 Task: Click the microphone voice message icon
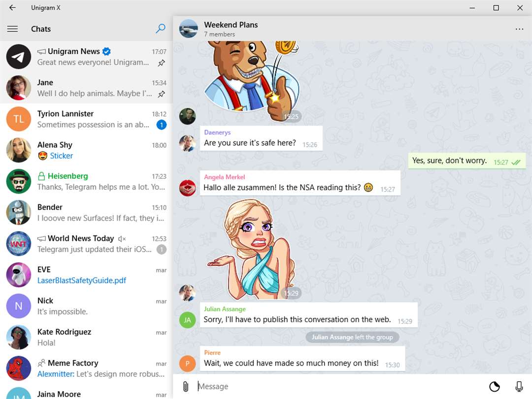click(x=519, y=386)
